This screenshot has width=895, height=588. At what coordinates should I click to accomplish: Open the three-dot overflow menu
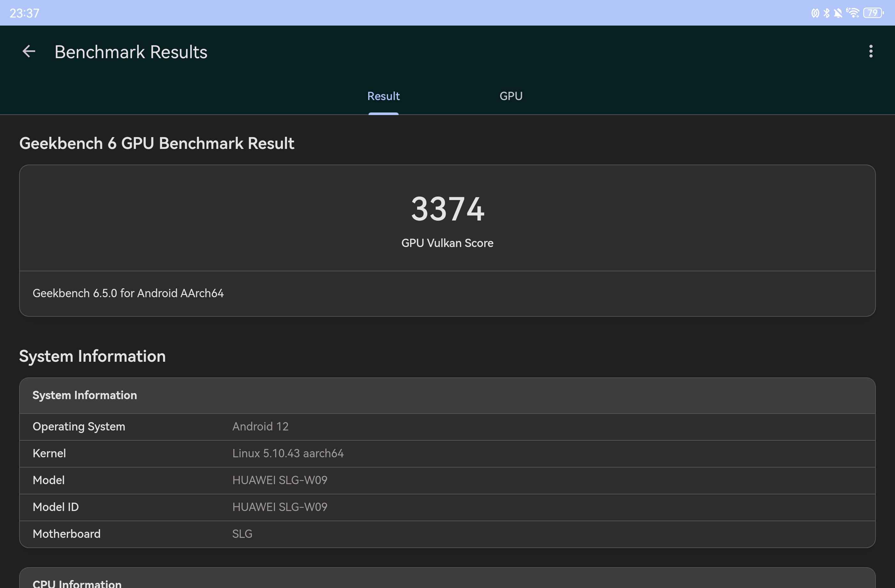(871, 51)
